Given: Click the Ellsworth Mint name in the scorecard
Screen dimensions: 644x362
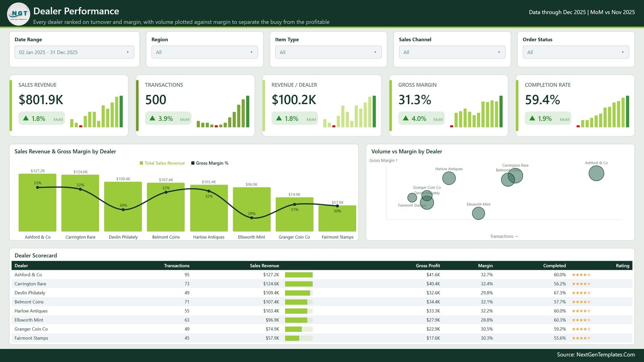Looking at the screenshot, I should tap(29, 320).
